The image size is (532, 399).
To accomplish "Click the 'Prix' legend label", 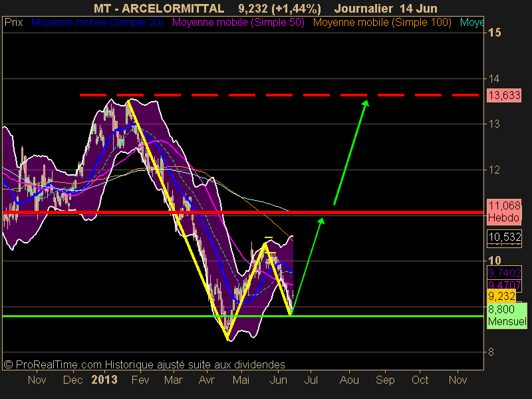I will point(13,23).
